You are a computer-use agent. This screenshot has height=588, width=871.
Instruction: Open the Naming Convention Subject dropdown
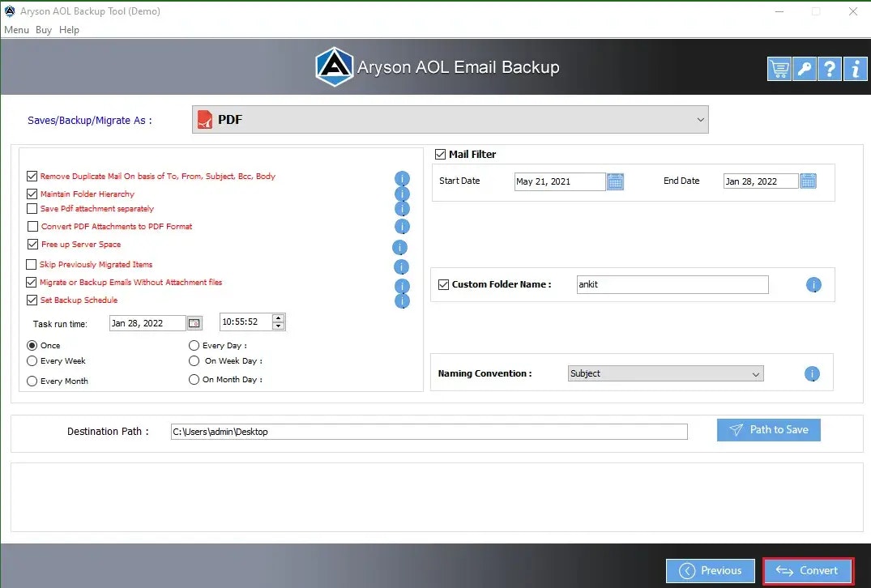[x=666, y=373]
